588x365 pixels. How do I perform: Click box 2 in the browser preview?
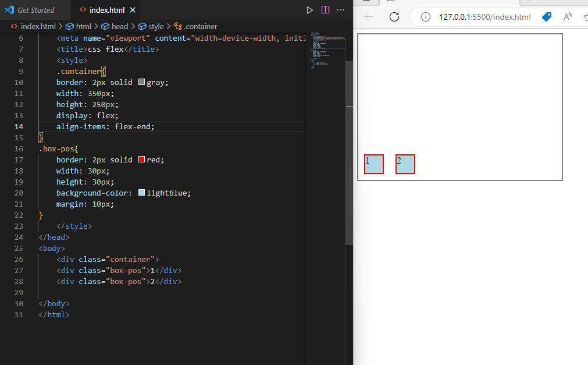click(x=405, y=164)
